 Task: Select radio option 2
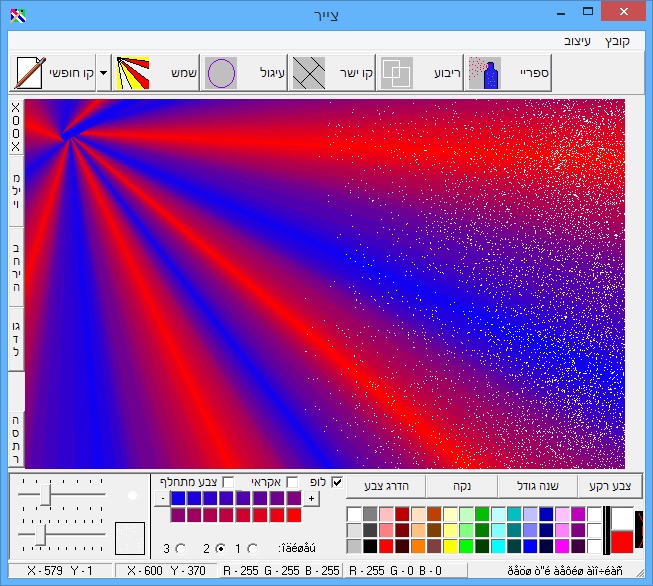click(x=221, y=549)
